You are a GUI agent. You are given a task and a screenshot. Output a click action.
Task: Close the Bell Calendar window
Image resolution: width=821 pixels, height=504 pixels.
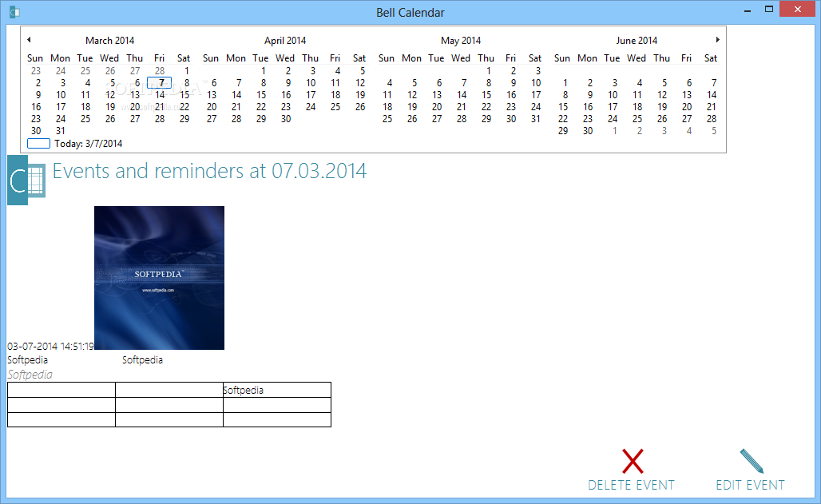(797, 9)
